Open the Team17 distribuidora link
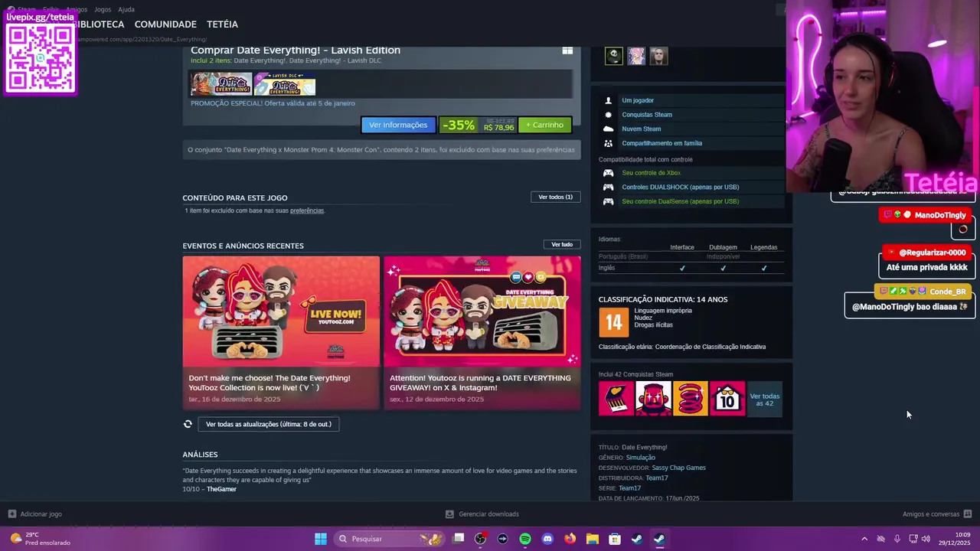The image size is (980, 551). (x=657, y=478)
